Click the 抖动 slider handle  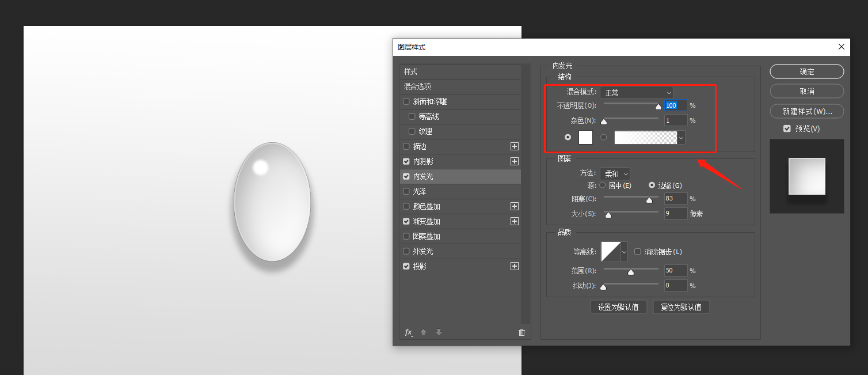point(603,286)
